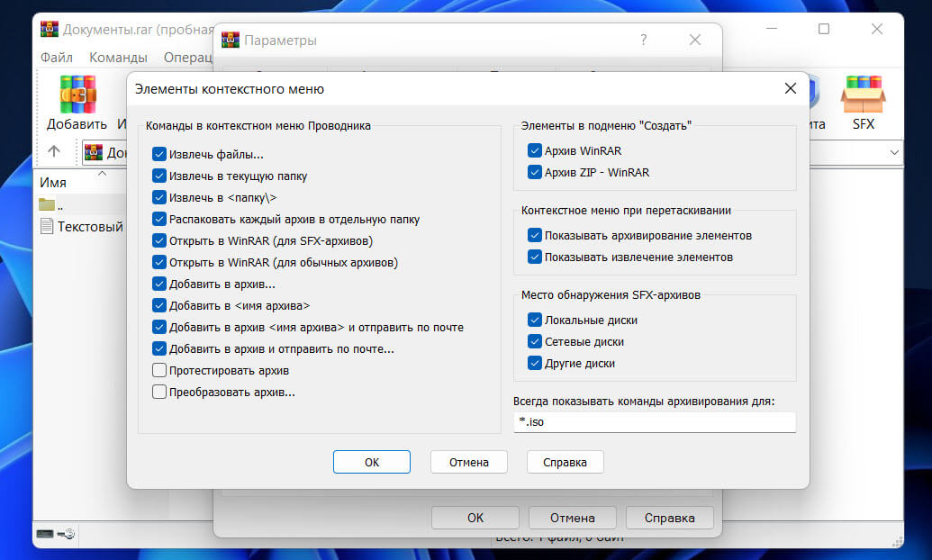Toggle Архив WinRAR checkbox
The image size is (932, 560).
click(x=534, y=150)
